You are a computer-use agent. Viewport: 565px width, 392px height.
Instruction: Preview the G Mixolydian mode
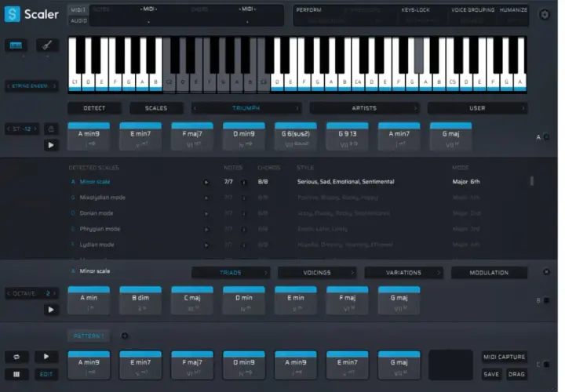[x=206, y=198]
